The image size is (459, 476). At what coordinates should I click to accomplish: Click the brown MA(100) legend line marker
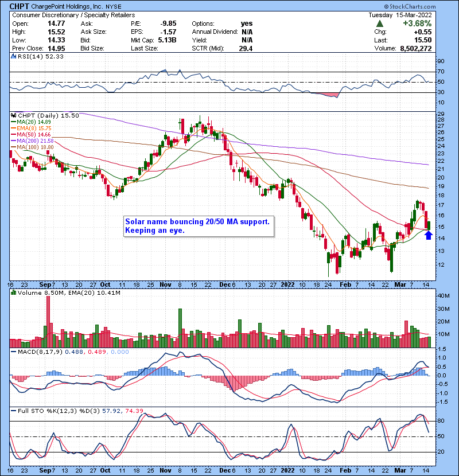pyautogui.click(x=14, y=147)
